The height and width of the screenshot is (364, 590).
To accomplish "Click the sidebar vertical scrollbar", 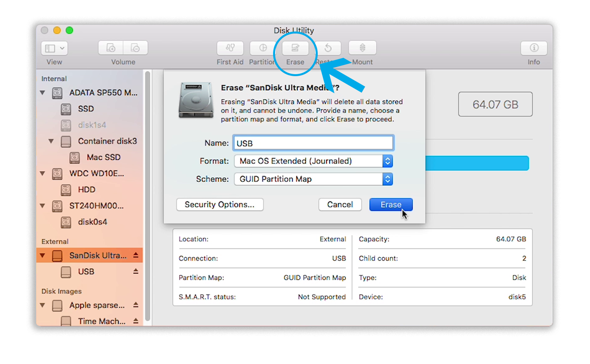I will point(147,196).
